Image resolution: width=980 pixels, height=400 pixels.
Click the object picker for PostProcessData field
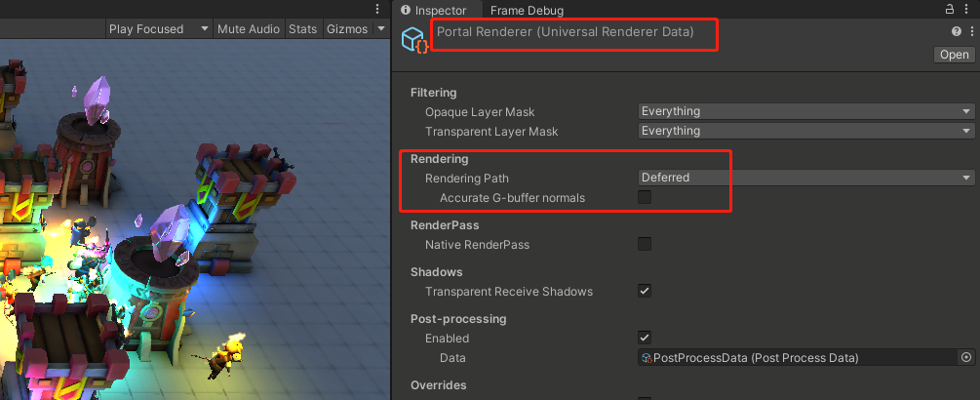coord(966,358)
